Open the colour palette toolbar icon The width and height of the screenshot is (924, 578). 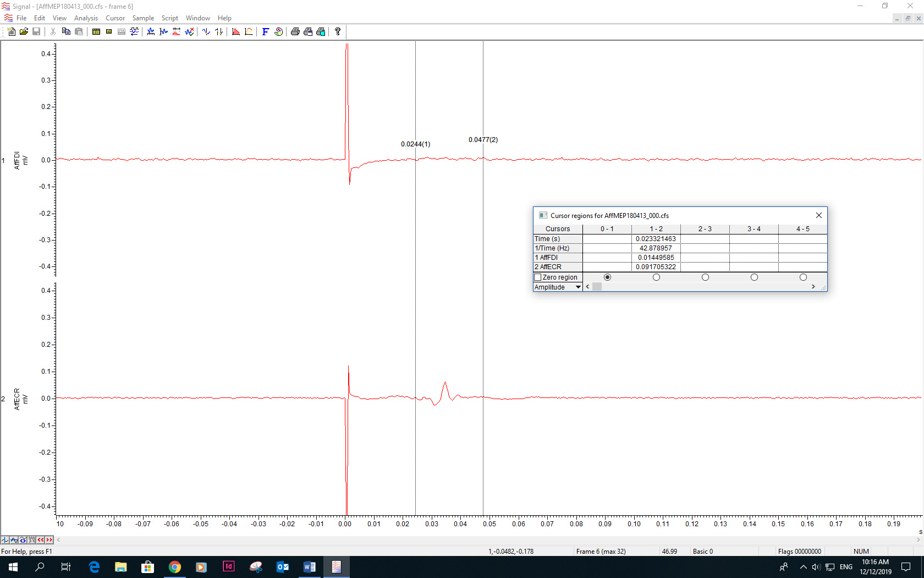[278, 32]
